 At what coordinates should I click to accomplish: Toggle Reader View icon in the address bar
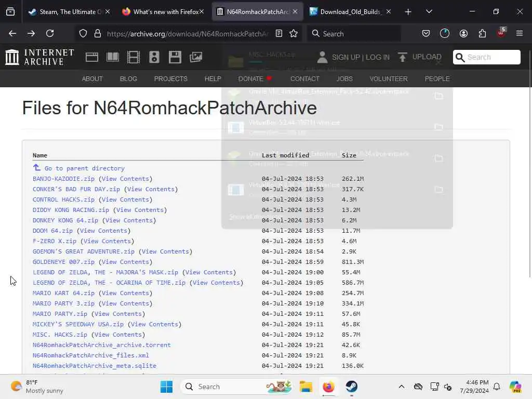279,34
